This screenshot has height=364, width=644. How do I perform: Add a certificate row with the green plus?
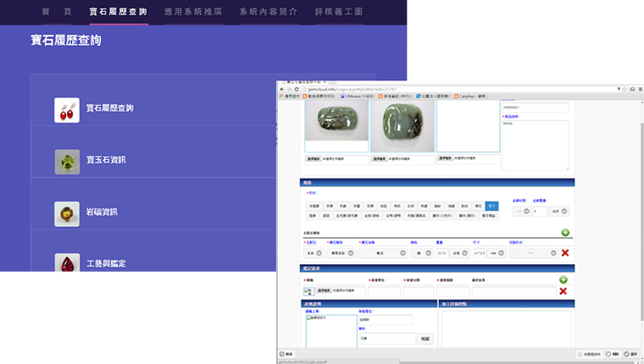click(x=563, y=280)
